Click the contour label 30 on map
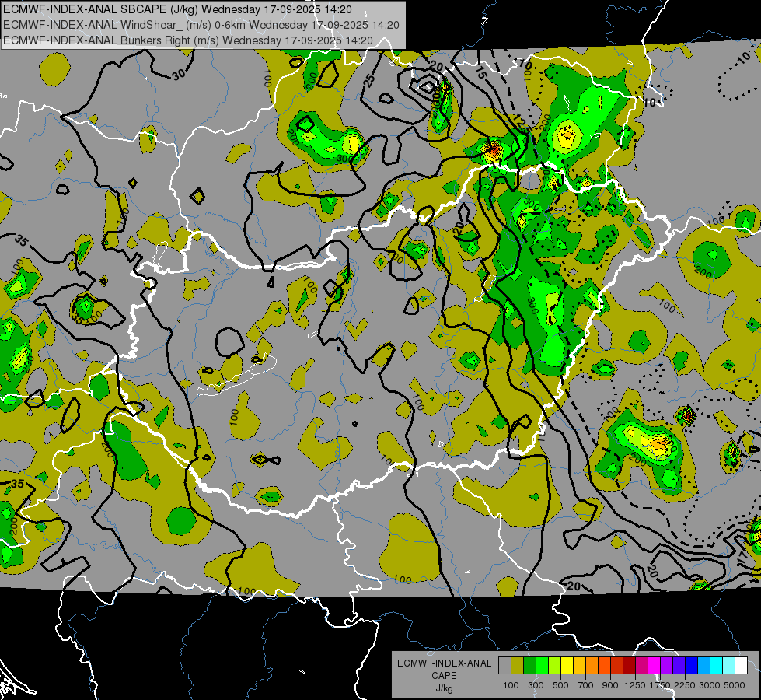Viewport: 761px width, 700px height. point(179,75)
